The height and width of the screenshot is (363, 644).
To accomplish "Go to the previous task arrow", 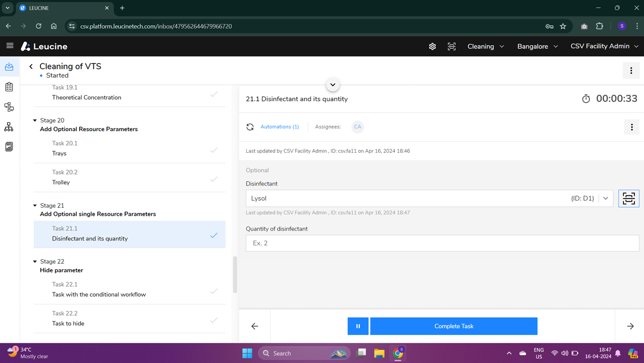I will click(255, 326).
